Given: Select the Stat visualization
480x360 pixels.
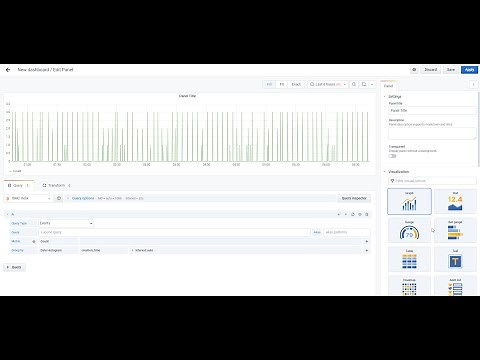Looking at the screenshot, I should [455, 201].
